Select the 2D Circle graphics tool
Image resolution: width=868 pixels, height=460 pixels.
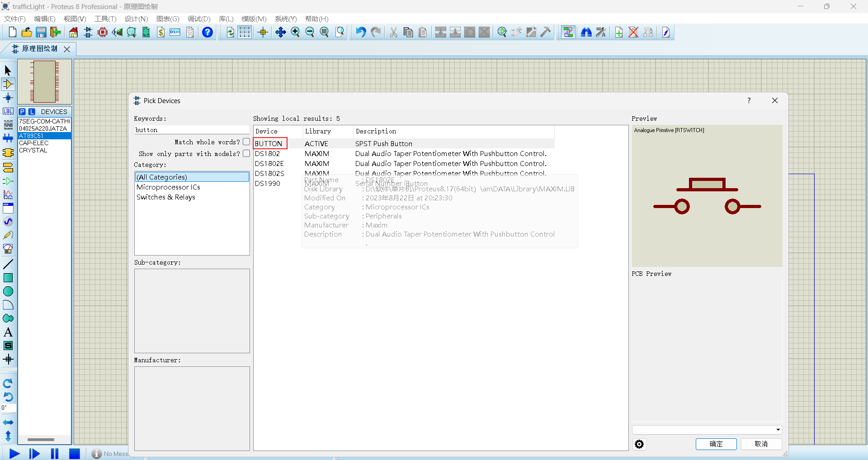pos(8,291)
